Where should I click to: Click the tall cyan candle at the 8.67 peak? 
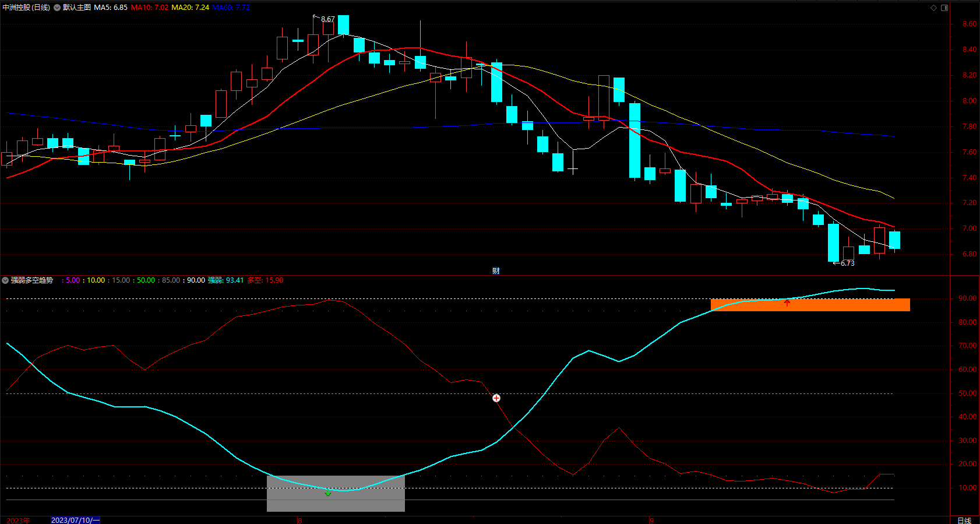[x=343, y=25]
